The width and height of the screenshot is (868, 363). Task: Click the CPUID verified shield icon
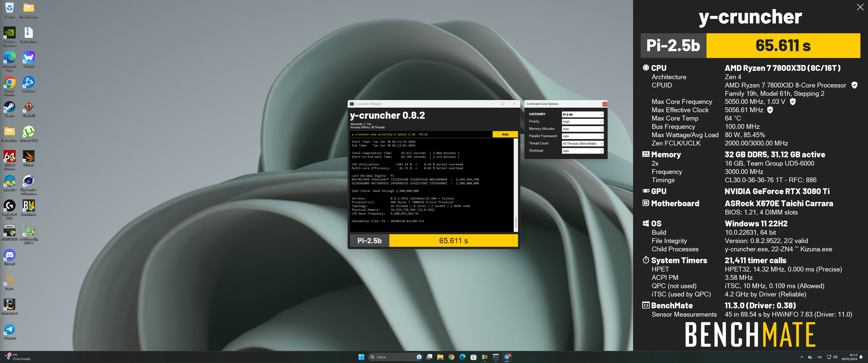pos(854,85)
